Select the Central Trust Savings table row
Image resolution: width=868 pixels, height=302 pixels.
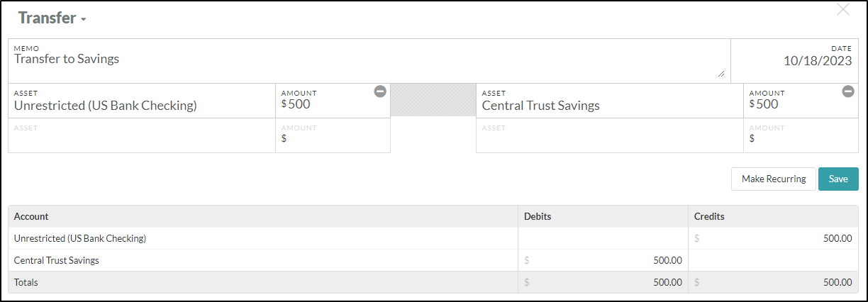point(433,260)
